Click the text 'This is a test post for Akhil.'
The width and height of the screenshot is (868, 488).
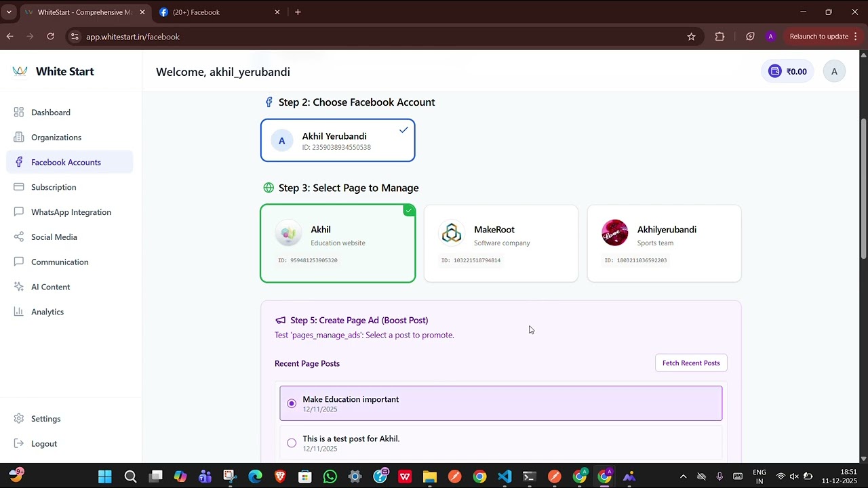point(351,439)
